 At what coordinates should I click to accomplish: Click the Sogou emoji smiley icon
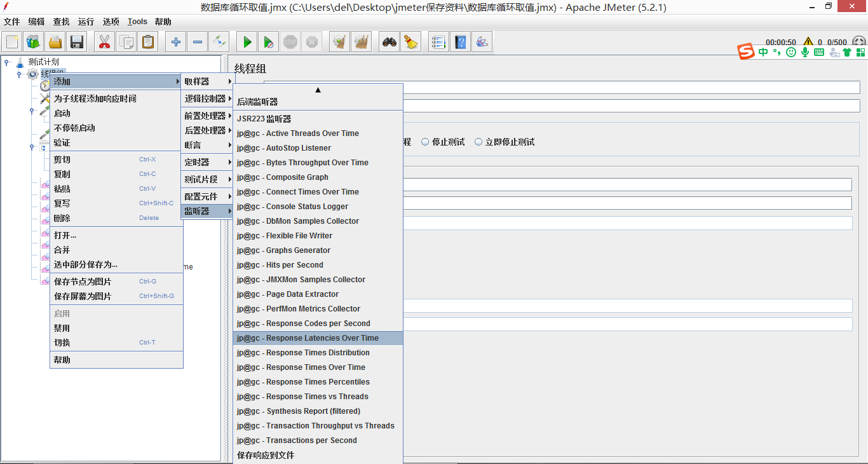click(791, 52)
